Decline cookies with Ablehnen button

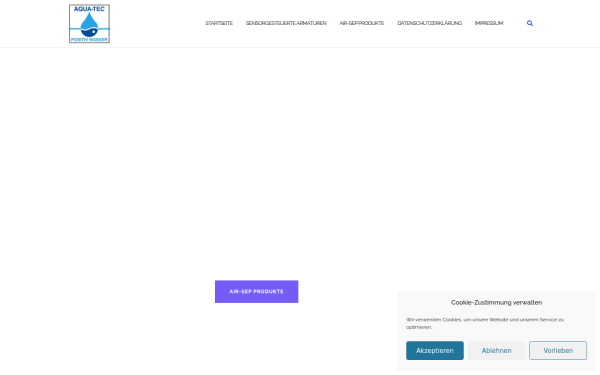(496, 351)
